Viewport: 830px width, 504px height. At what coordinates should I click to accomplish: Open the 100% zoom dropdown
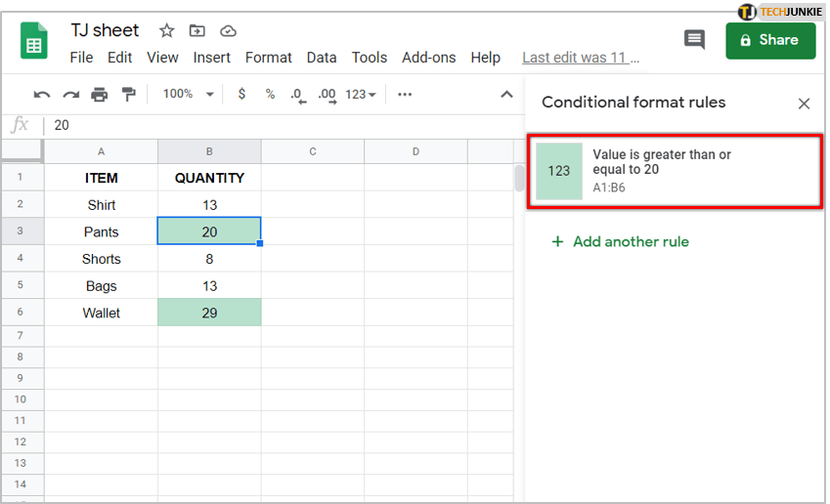tap(188, 95)
